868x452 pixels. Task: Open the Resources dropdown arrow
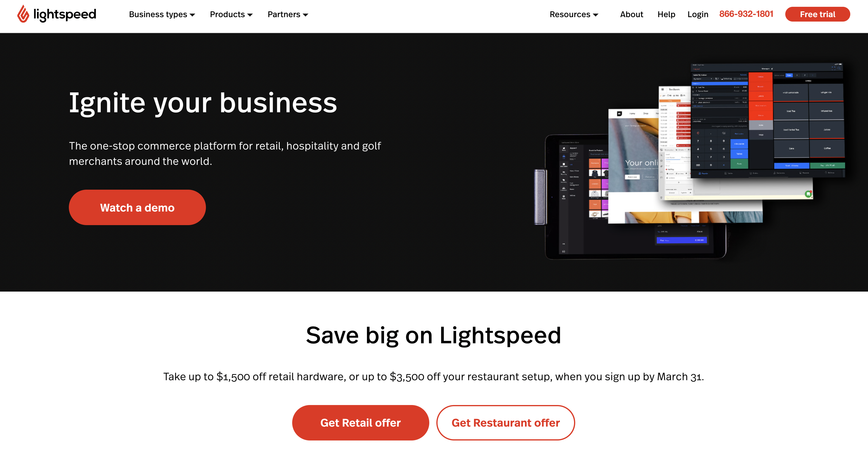pos(596,15)
